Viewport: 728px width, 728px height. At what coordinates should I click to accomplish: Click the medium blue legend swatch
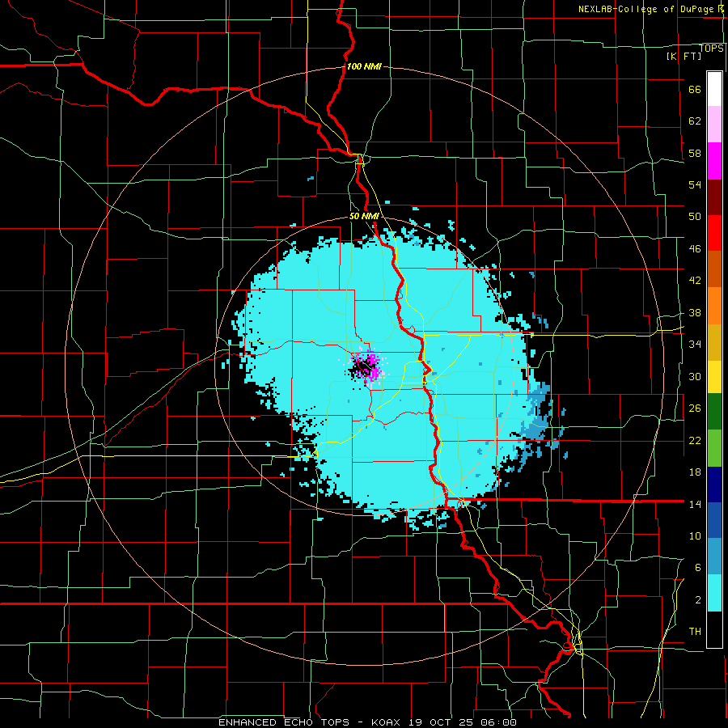point(714,520)
